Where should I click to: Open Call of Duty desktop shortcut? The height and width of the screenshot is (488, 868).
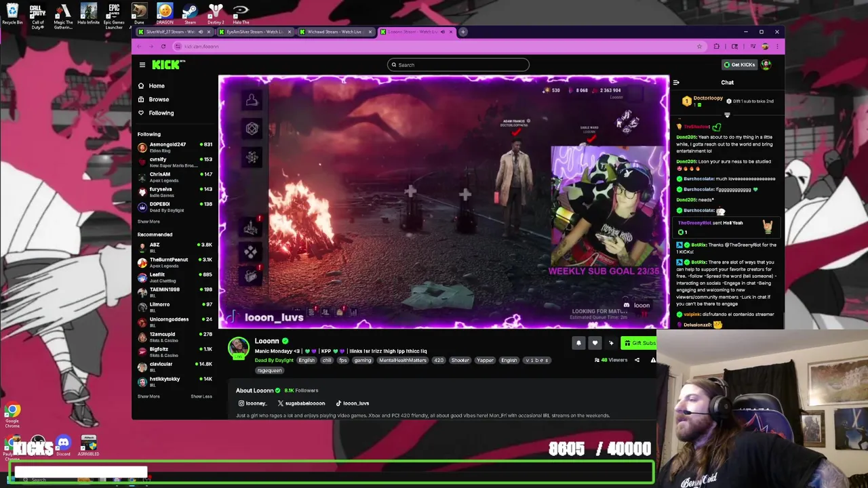point(38,16)
